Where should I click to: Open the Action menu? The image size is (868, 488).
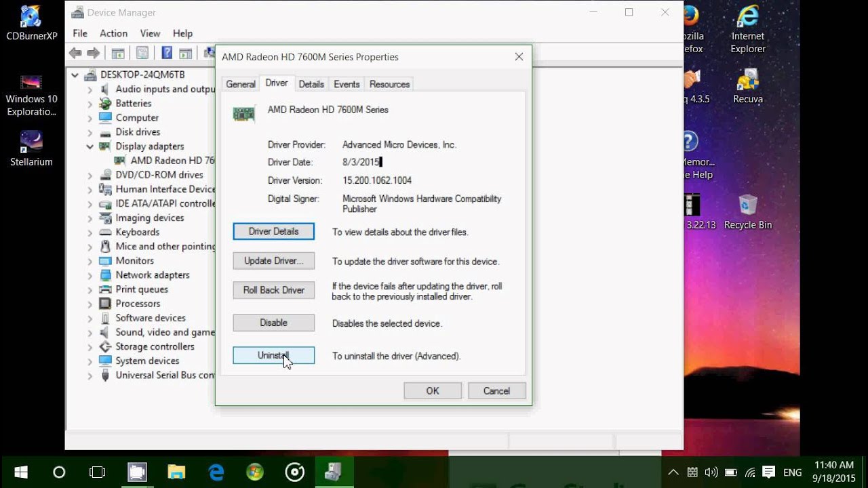coord(113,33)
